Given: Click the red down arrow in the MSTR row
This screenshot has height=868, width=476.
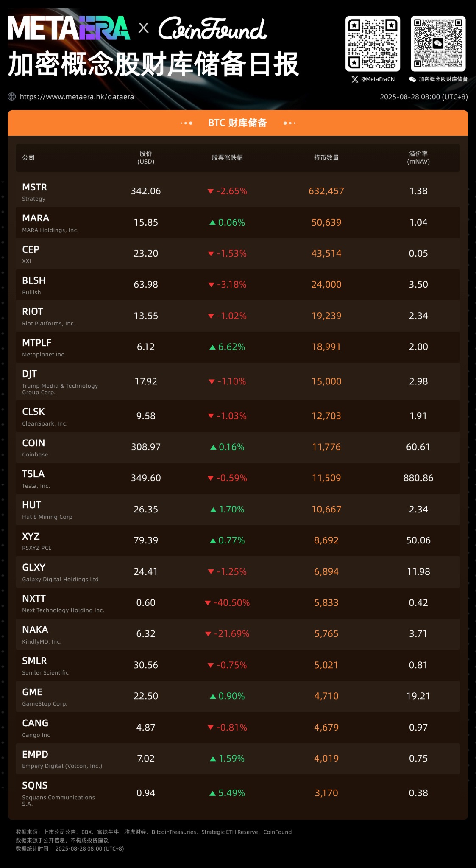Looking at the screenshot, I should pyautogui.click(x=210, y=191).
